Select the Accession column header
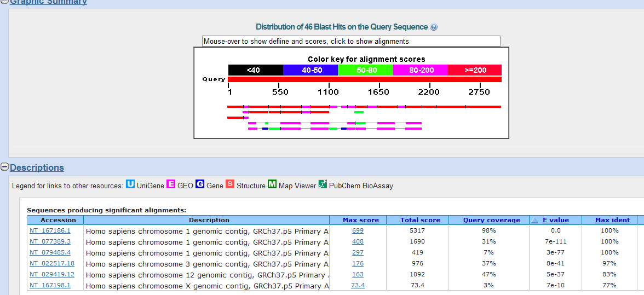Screen dimensions: 644x295 tap(55, 221)
